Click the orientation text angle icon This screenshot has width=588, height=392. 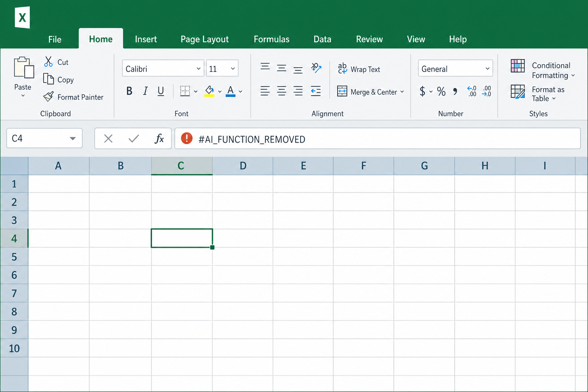(316, 68)
